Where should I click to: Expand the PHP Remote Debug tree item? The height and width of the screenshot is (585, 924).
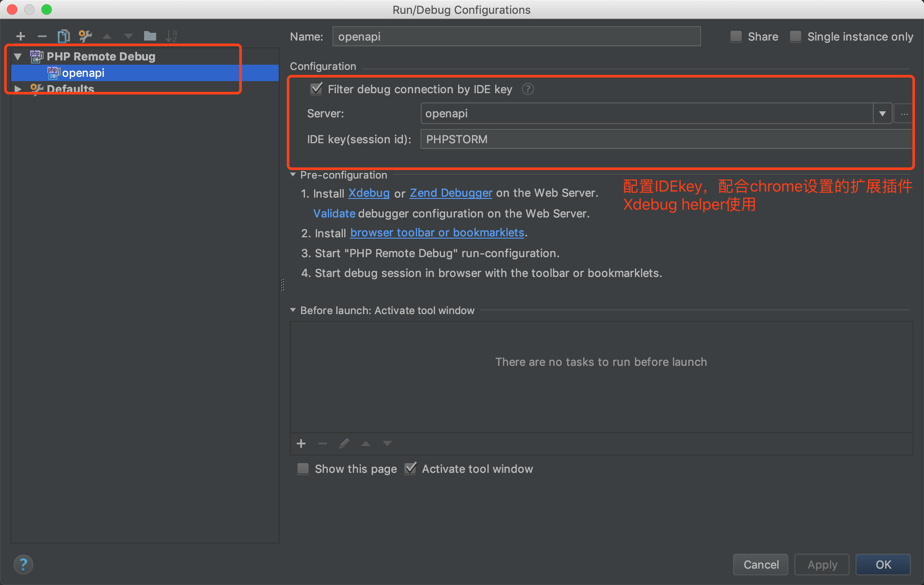click(x=16, y=56)
